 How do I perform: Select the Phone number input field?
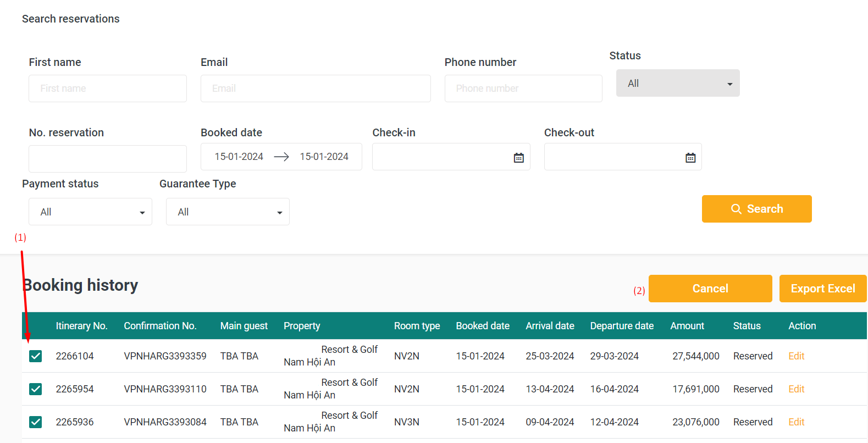(523, 88)
